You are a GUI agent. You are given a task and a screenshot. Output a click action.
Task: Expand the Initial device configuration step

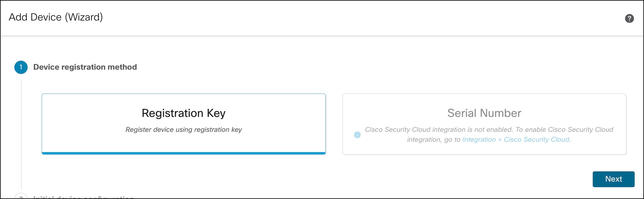coord(83,197)
